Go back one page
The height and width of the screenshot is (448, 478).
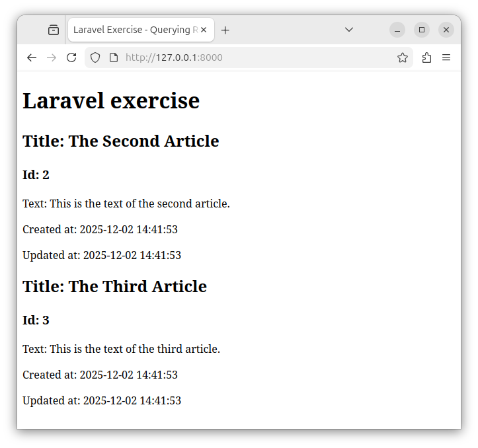(32, 57)
